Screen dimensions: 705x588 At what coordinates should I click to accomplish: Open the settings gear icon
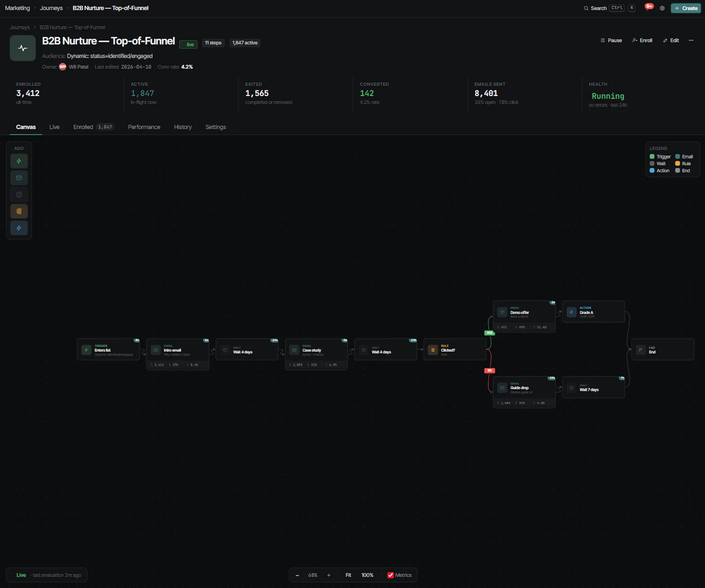(x=662, y=8)
